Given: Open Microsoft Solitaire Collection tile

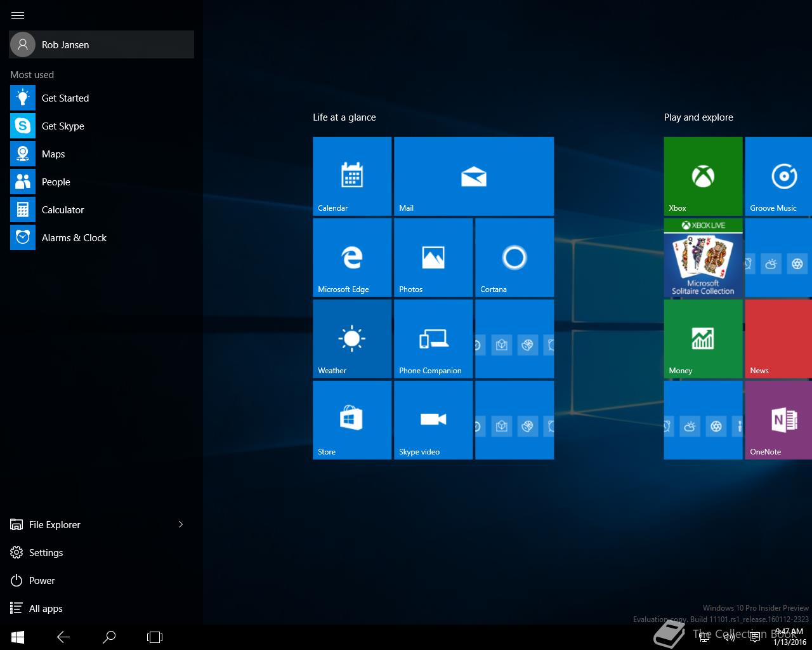Looking at the screenshot, I should [x=703, y=258].
